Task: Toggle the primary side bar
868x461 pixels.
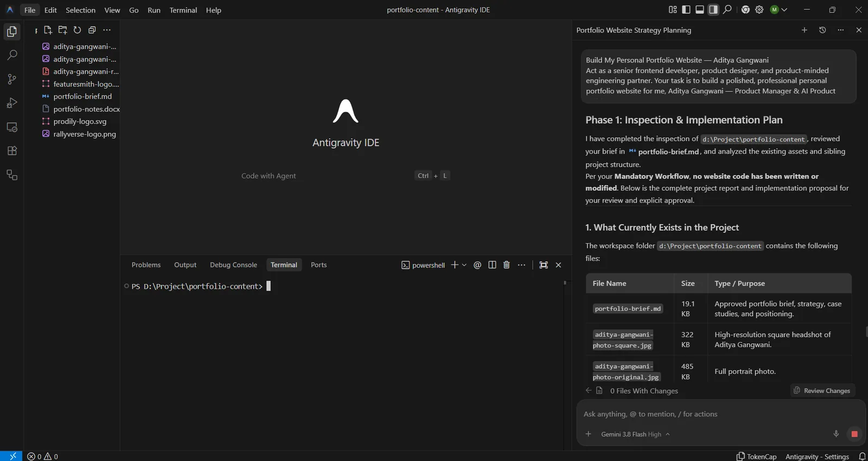Action: tap(686, 10)
